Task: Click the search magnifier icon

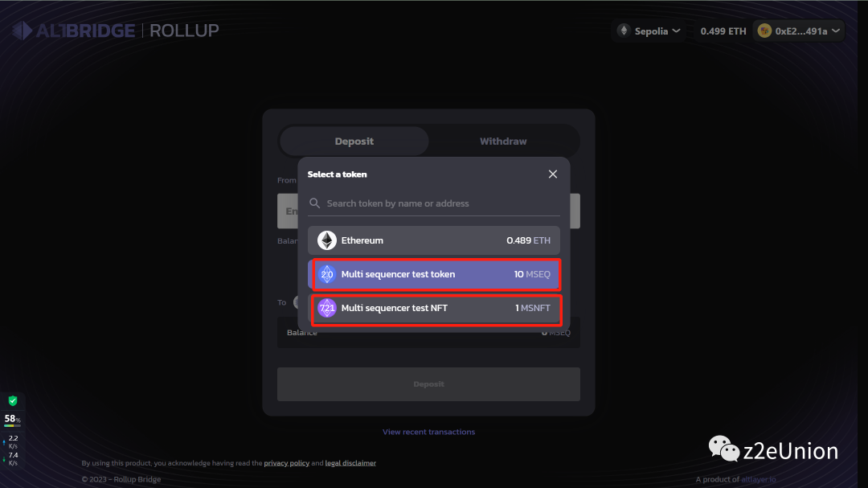Action: [x=315, y=203]
